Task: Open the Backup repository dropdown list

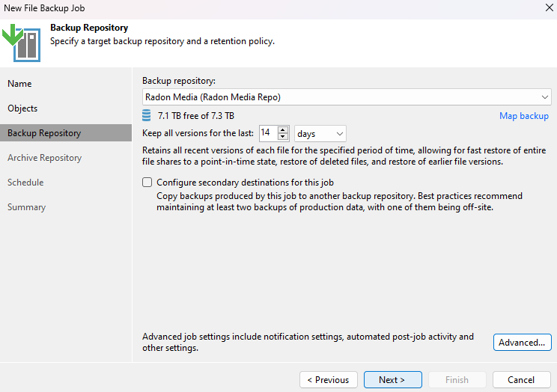Action: (347, 97)
